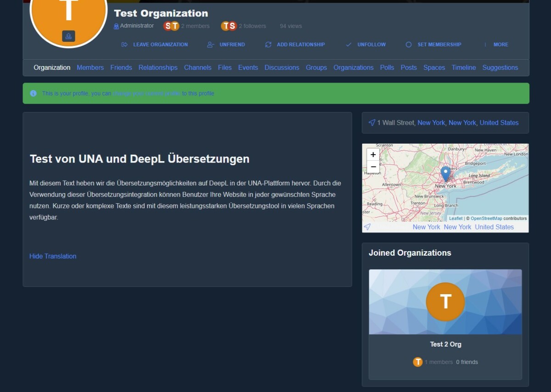This screenshot has height=392, width=551.
Task: Zoom out on the map
Action: pos(373,167)
